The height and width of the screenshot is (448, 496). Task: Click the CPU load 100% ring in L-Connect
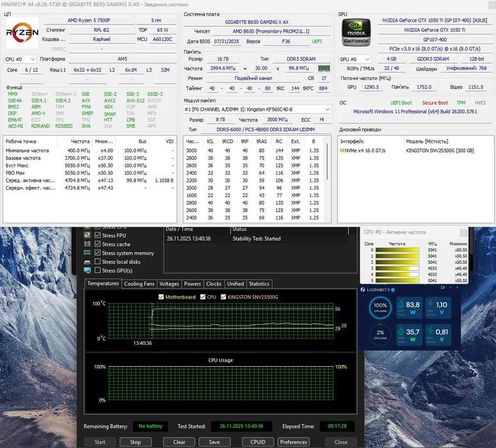point(380,307)
